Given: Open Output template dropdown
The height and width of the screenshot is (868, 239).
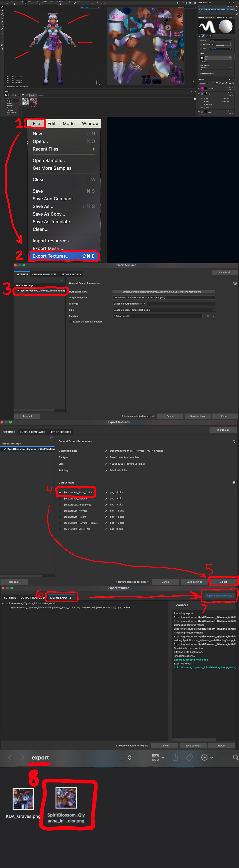Looking at the screenshot, I should [x=164, y=297].
